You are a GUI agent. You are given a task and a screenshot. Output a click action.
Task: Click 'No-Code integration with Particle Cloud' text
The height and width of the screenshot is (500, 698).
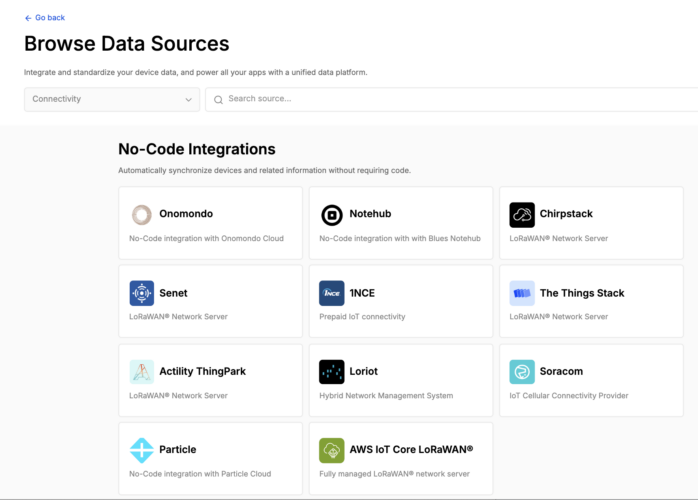point(200,474)
